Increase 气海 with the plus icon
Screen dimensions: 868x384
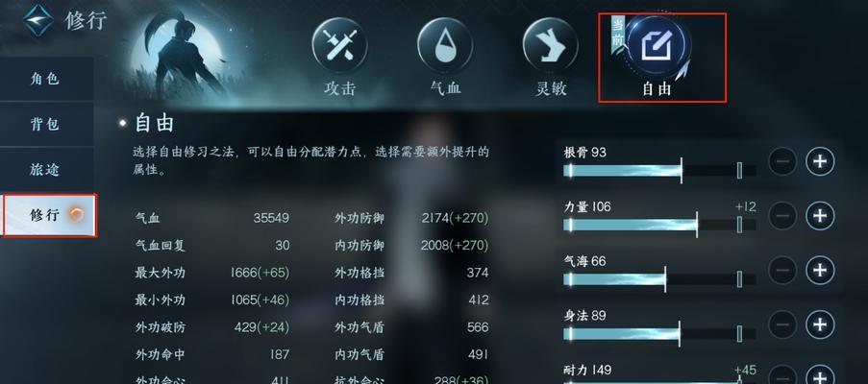click(820, 270)
